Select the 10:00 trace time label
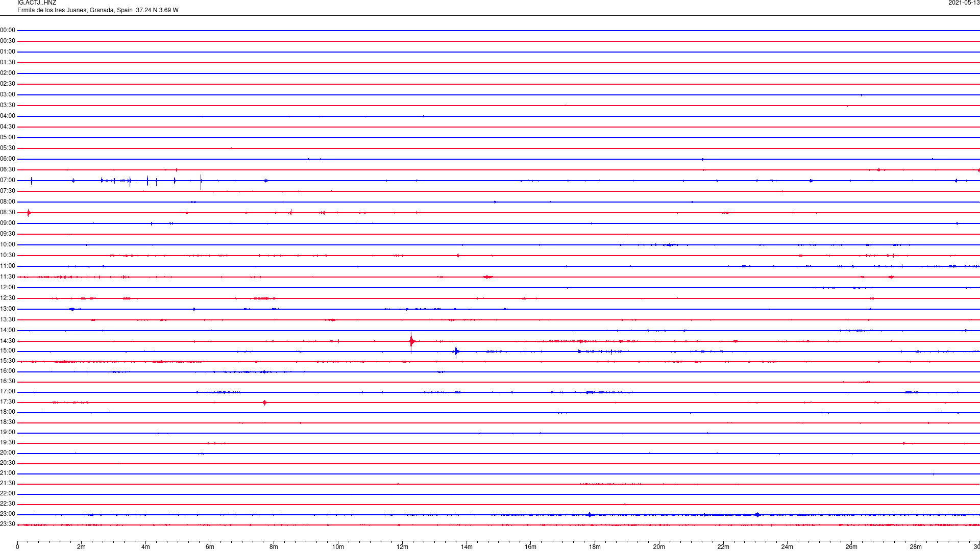This screenshot has width=980, height=551. [8, 245]
